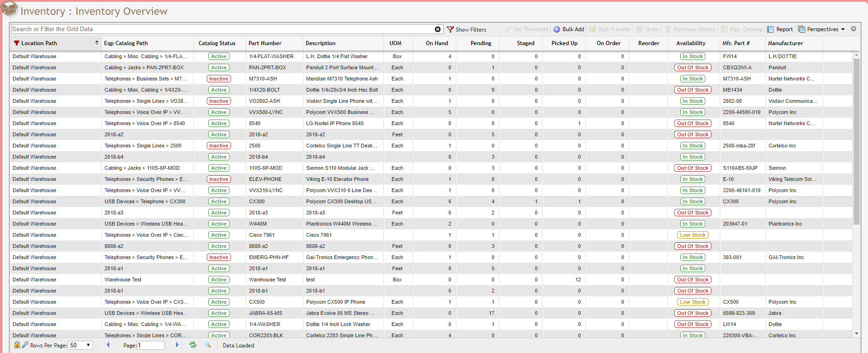Refresh the grid data
This screenshot has width=868, height=353.
click(x=193, y=345)
